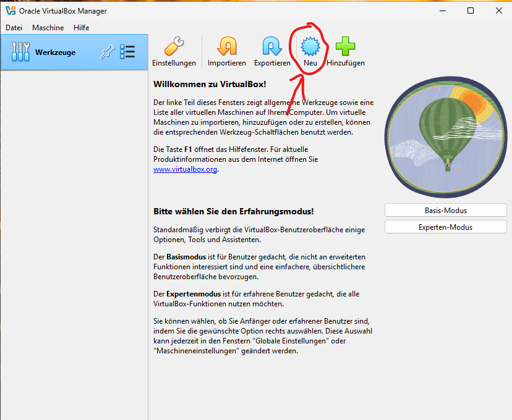The width and height of the screenshot is (512, 420).
Task: Click the Oracle VirtualBox Manager title text
Action: [x=63, y=11]
